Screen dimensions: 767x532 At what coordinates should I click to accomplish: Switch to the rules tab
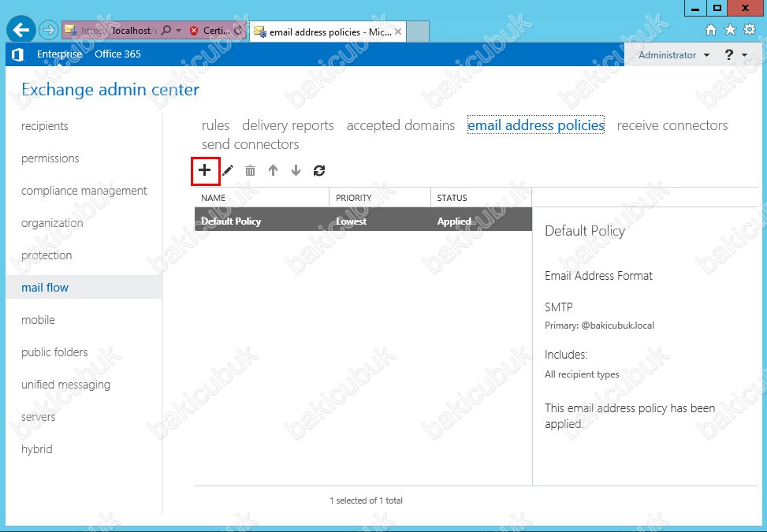(x=215, y=125)
